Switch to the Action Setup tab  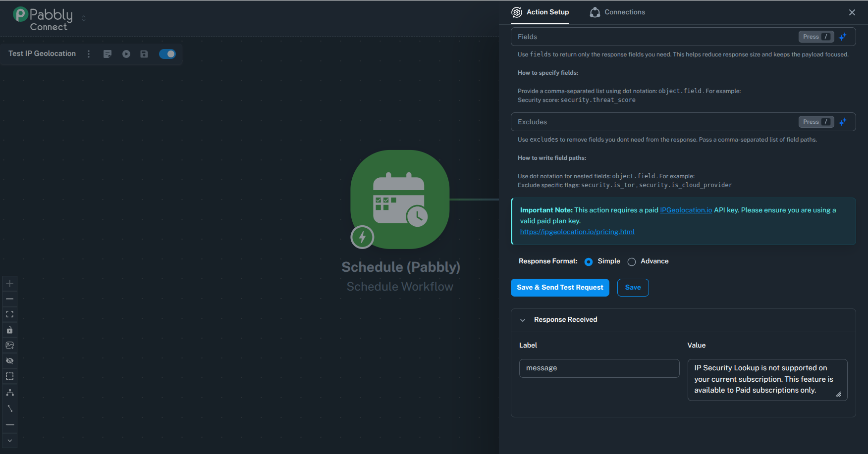[540, 12]
